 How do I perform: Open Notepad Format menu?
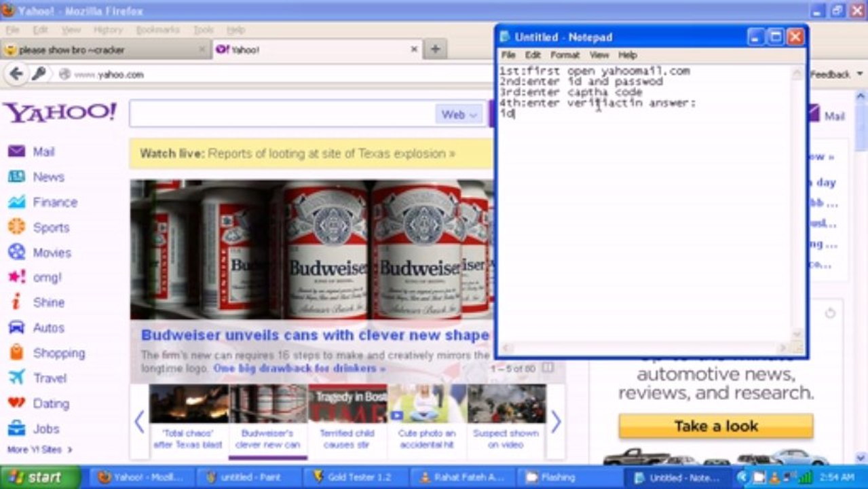(x=565, y=55)
